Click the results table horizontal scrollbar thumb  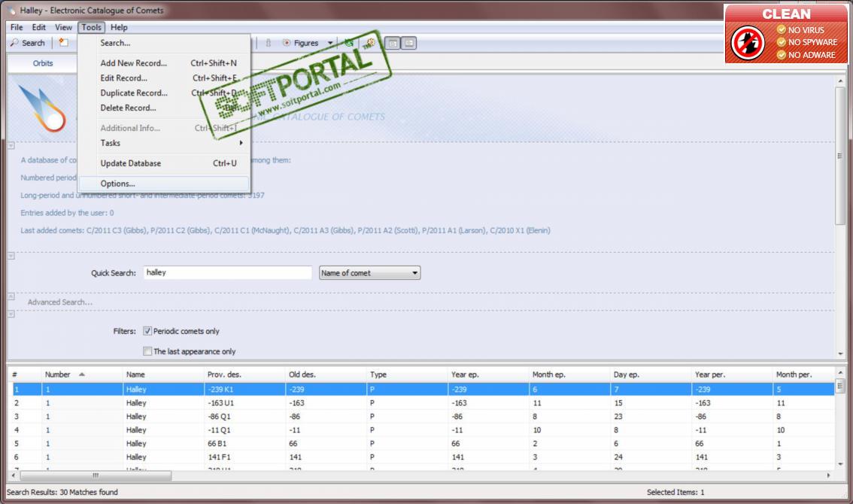click(x=96, y=475)
